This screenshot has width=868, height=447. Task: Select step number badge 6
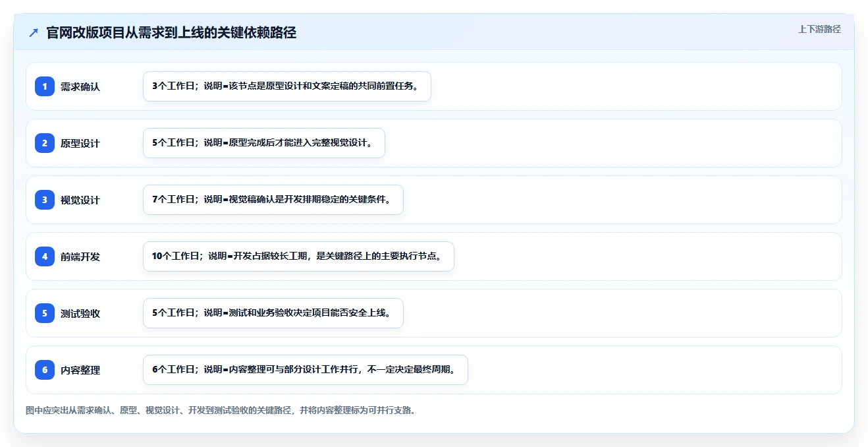point(45,370)
